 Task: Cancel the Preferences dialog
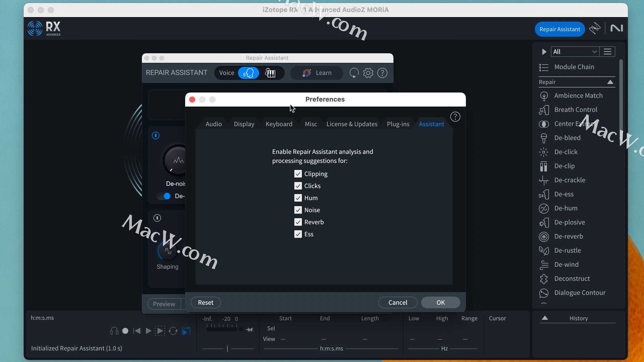tap(398, 303)
